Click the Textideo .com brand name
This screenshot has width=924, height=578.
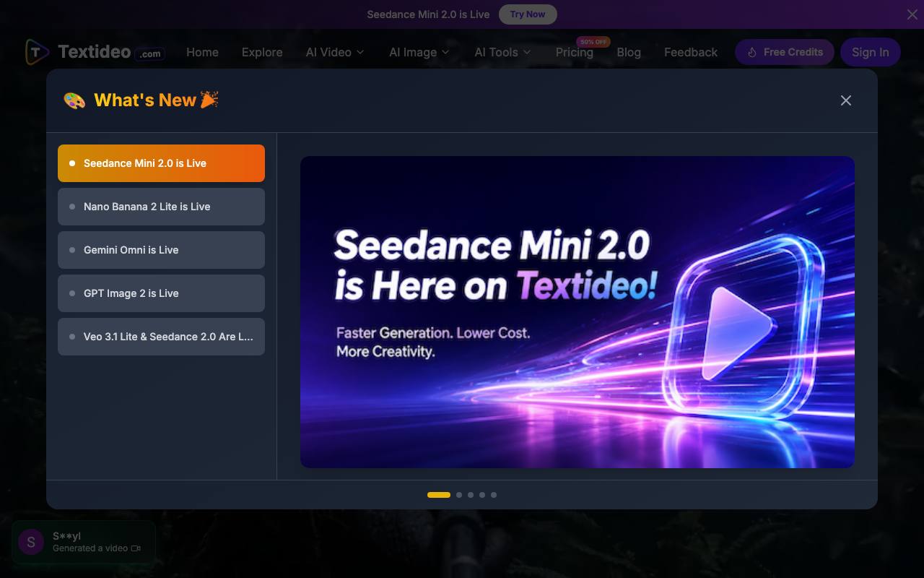(111, 52)
